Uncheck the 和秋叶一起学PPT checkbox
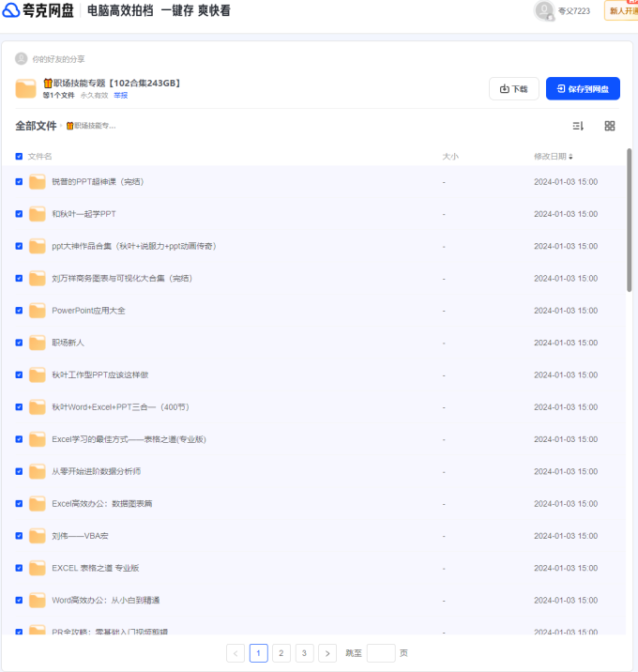The image size is (638, 672). [19, 214]
